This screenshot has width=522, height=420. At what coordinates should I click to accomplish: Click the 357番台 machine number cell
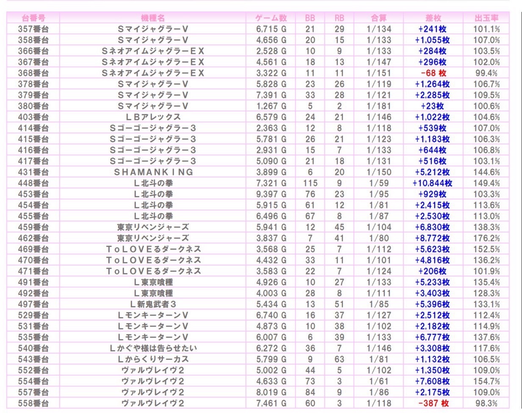click(x=33, y=29)
